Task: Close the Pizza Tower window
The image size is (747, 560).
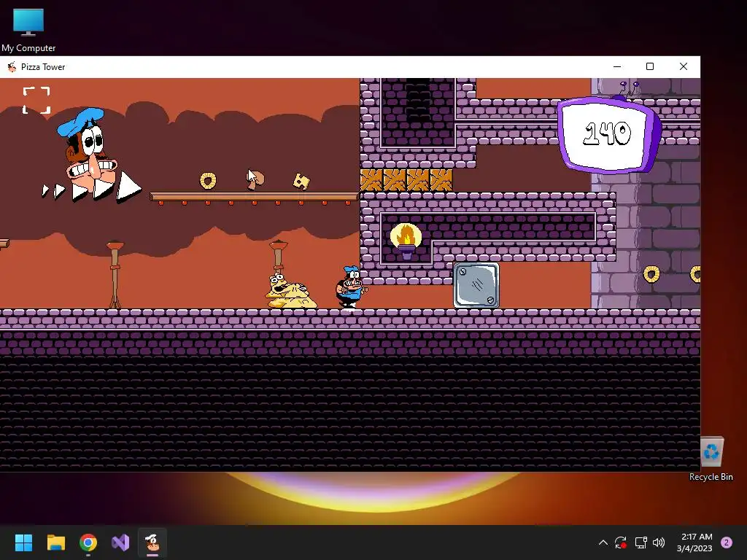Action: tap(683, 66)
